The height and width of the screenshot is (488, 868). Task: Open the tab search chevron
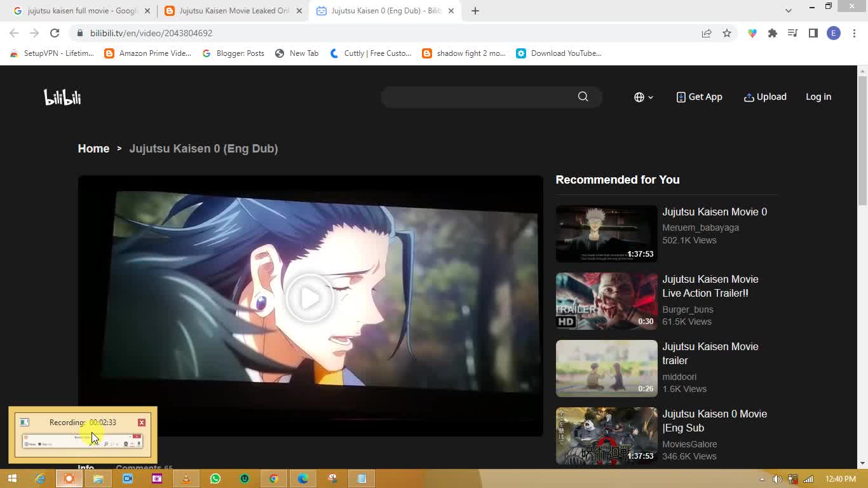(788, 10)
